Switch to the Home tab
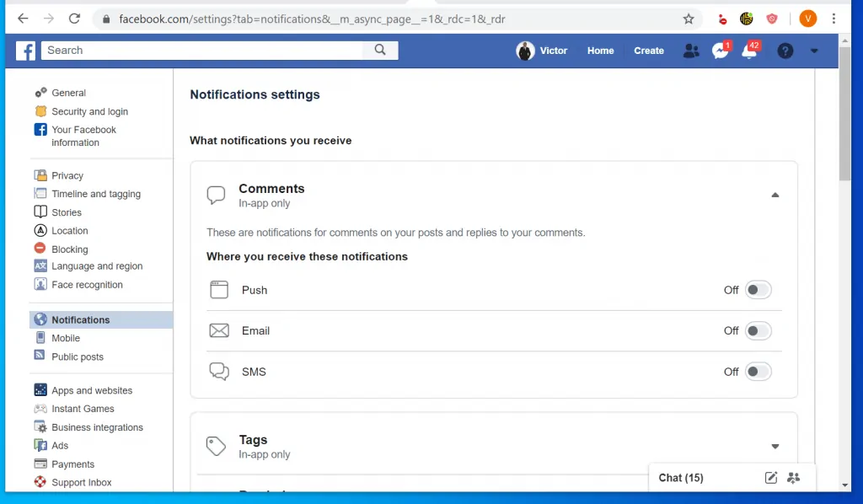The width and height of the screenshot is (863, 504). [599, 51]
